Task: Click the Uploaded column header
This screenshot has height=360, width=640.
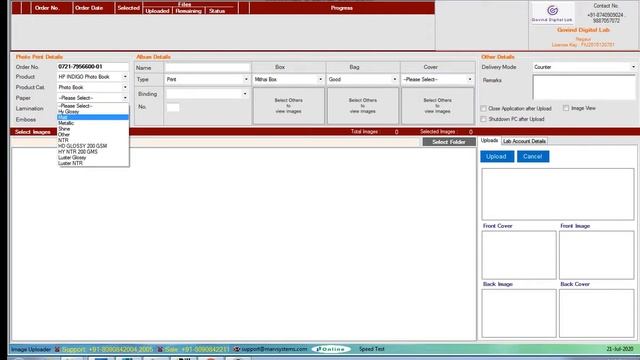Action: point(157,11)
